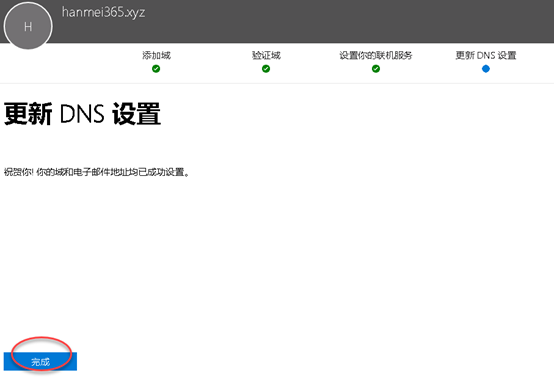Click the blue 完成 button

[40, 362]
